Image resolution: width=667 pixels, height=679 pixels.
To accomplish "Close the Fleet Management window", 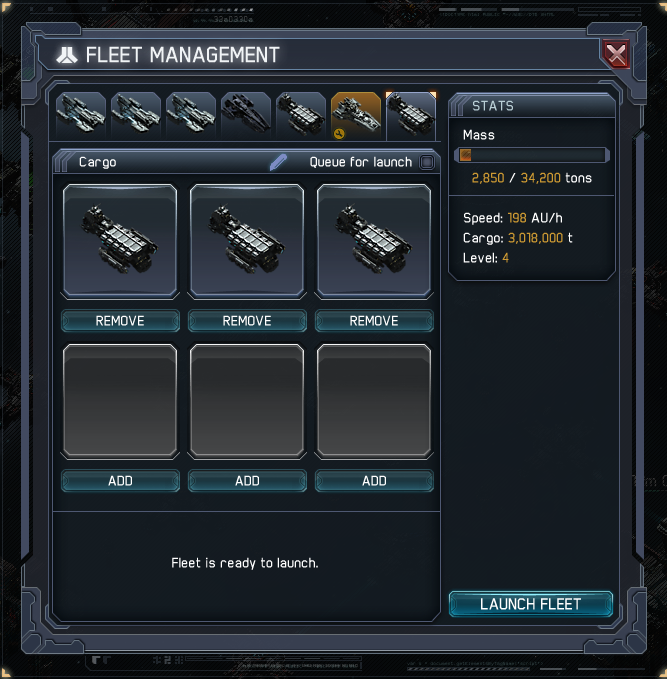I will click(616, 54).
